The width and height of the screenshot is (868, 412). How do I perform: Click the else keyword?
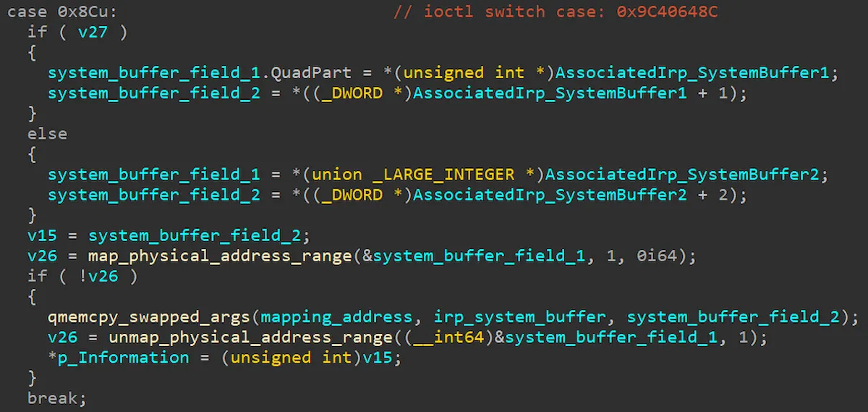click(x=48, y=133)
